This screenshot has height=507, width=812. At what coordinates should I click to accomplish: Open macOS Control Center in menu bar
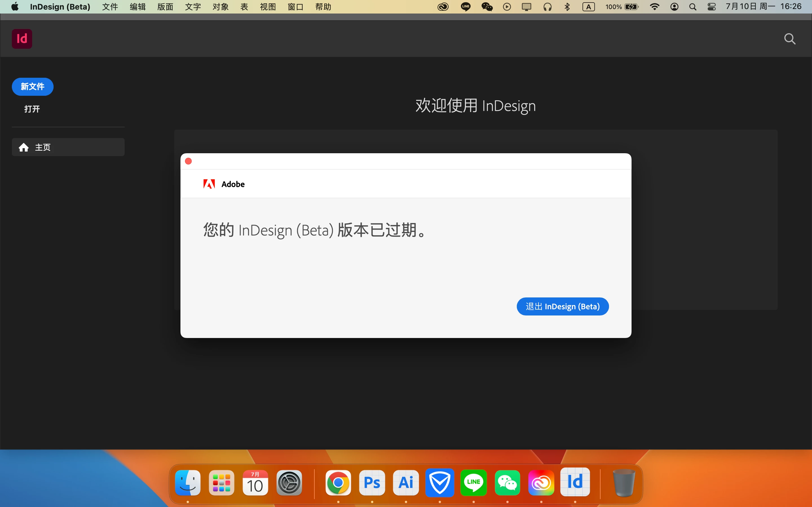pos(711,7)
